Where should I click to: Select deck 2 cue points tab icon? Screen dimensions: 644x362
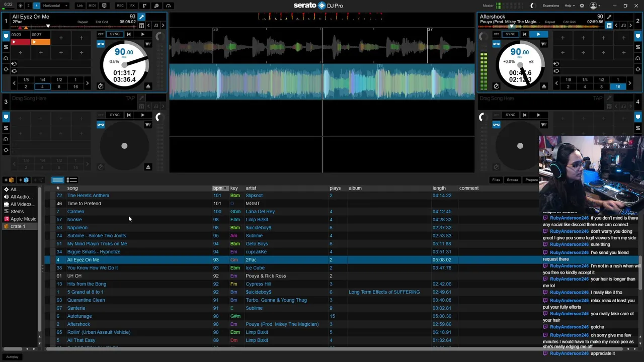pos(637,36)
